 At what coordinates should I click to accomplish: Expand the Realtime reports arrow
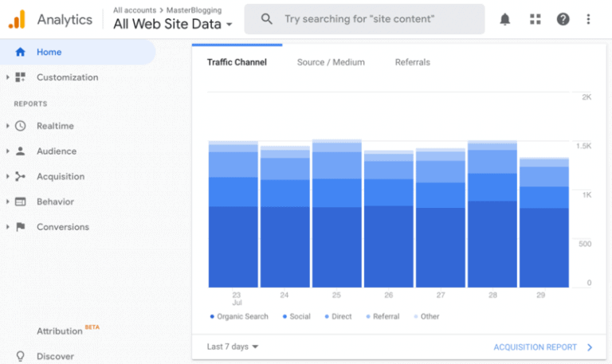(x=7, y=126)
